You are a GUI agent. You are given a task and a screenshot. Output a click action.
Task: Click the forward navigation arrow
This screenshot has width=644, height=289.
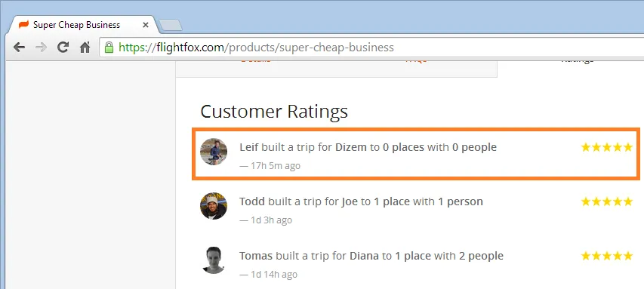41,48
